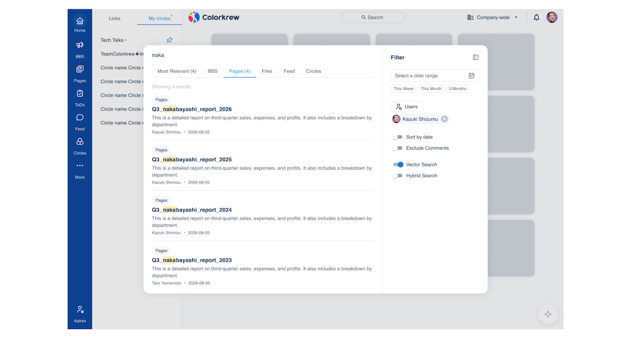Enable the Hybrid Search toggle
This screenshot has width=644, height=337.
click(x=397, y=176)
